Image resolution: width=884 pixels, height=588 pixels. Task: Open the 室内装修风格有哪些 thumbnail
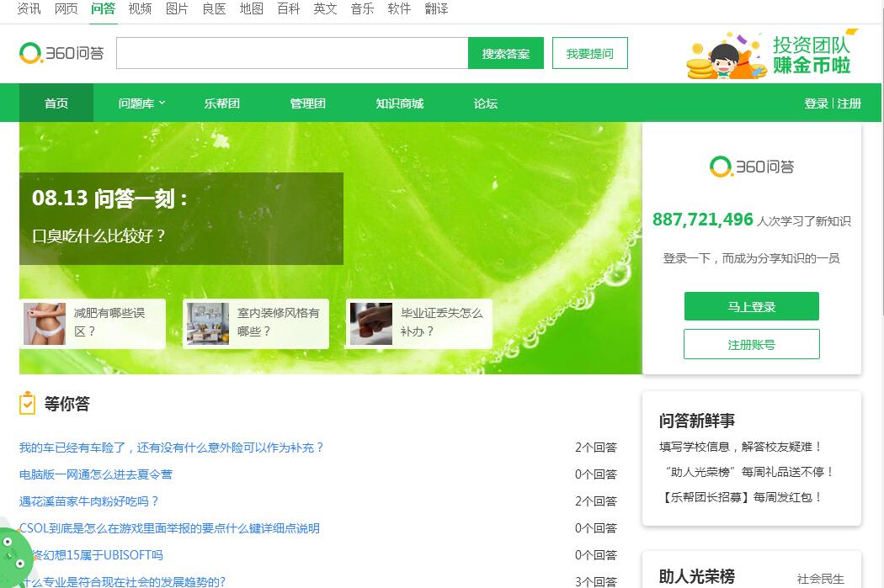click(208, 324)
